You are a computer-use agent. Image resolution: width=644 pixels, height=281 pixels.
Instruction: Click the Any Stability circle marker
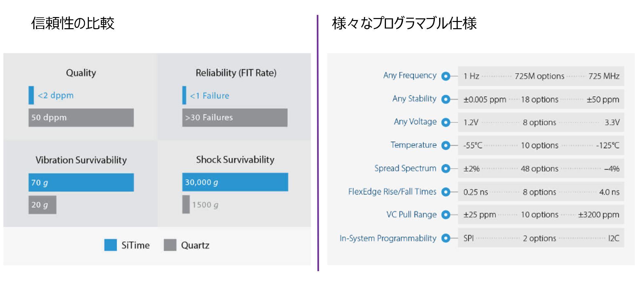(x=446, y=99)
